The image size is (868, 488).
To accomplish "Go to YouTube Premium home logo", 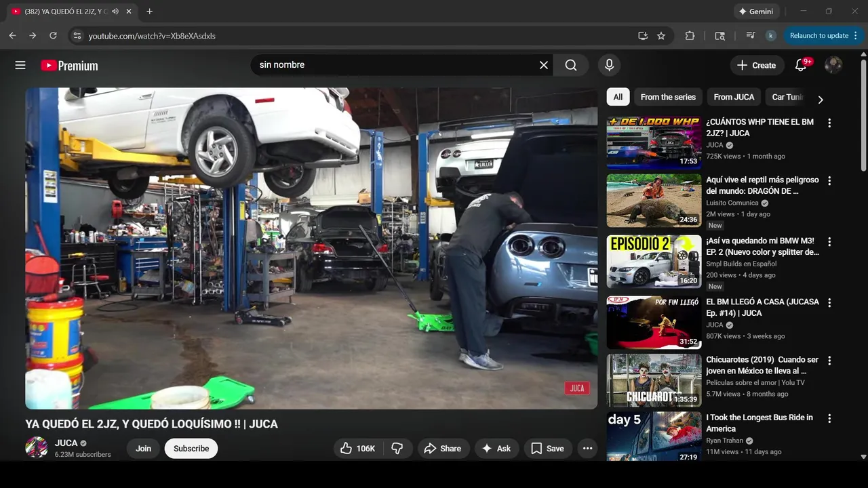I will (69, 65).
